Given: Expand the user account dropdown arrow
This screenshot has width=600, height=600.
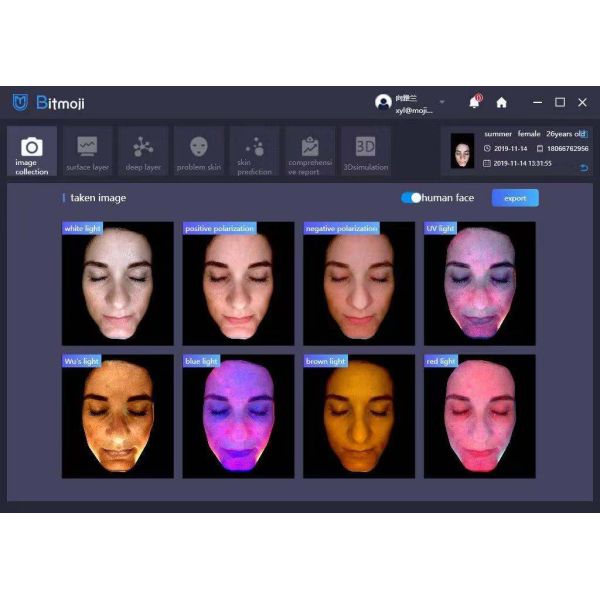Looking at the screenshot, I should (442, 102).
